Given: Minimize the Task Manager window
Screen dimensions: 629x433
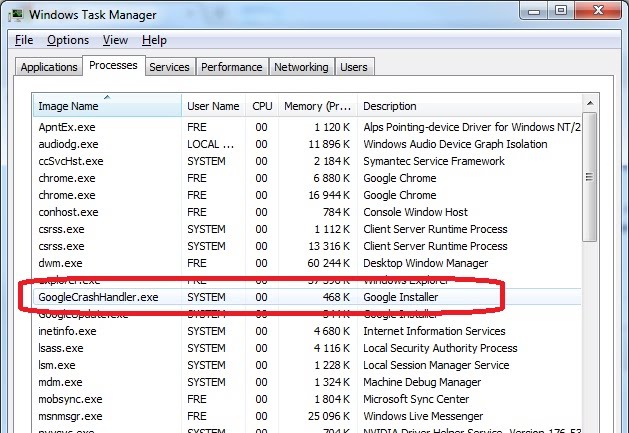Looking at the screenshot, I should tap(534, 11).
